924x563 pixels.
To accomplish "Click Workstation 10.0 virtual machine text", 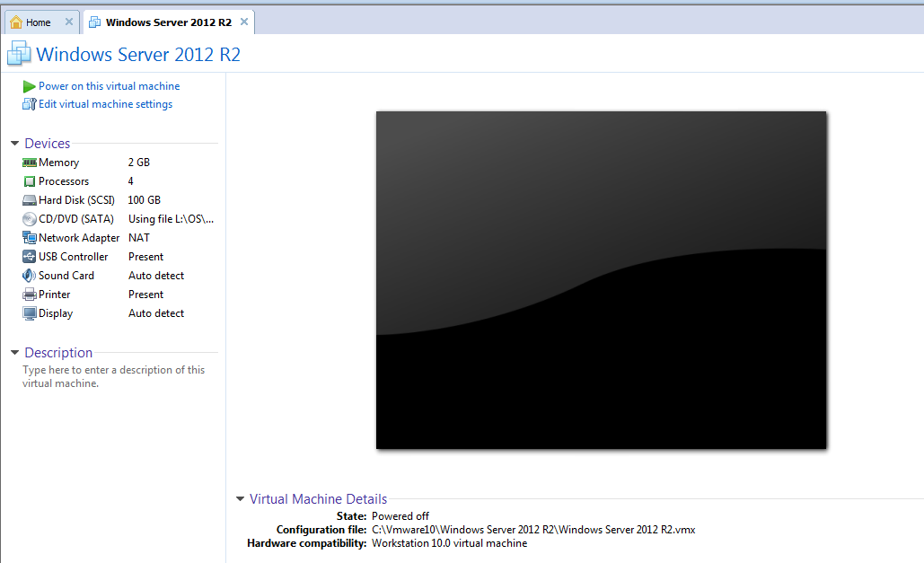I will point(450,543).
